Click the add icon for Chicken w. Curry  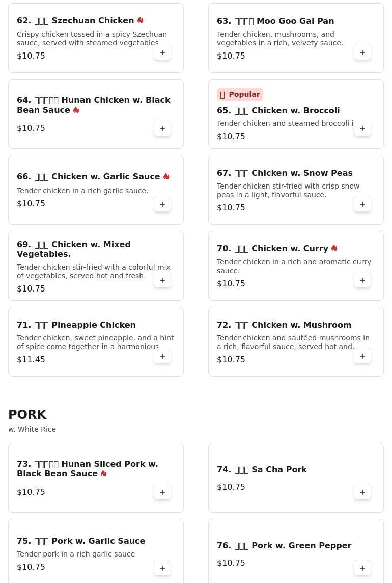pos(362,280)
